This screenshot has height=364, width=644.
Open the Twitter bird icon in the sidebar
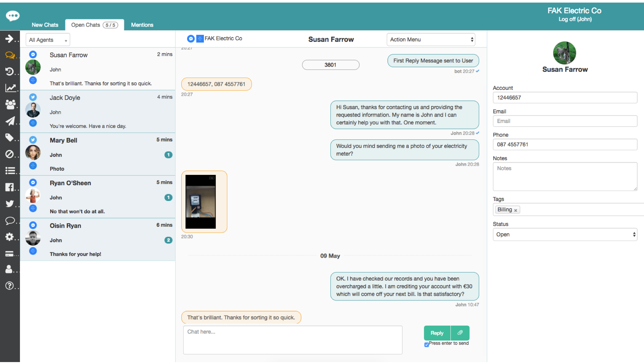click(x=10, y=204)
